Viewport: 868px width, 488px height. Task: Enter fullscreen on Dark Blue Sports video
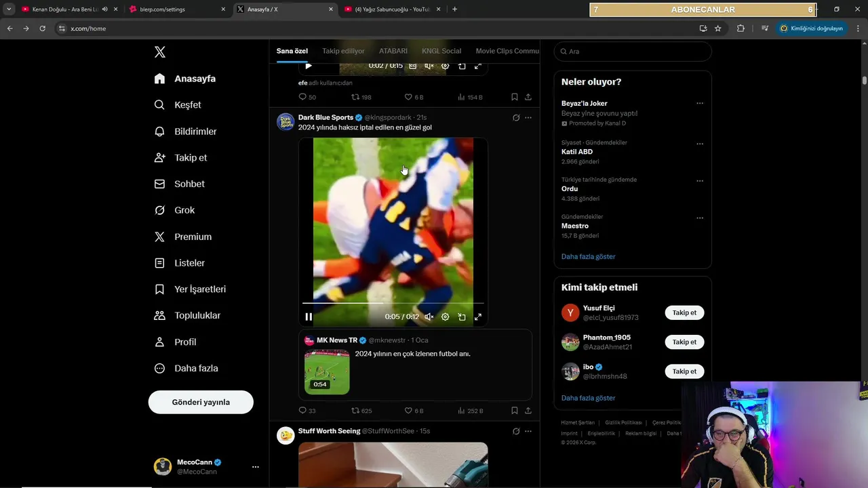[x=478, y=317]
